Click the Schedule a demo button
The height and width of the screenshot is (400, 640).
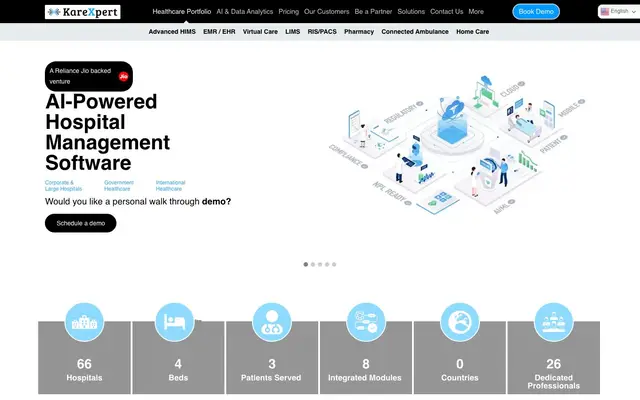coord(80,223)
